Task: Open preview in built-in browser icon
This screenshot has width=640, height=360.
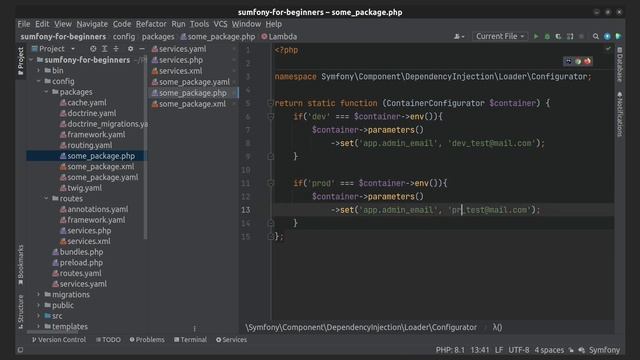Action: (568, 61)
